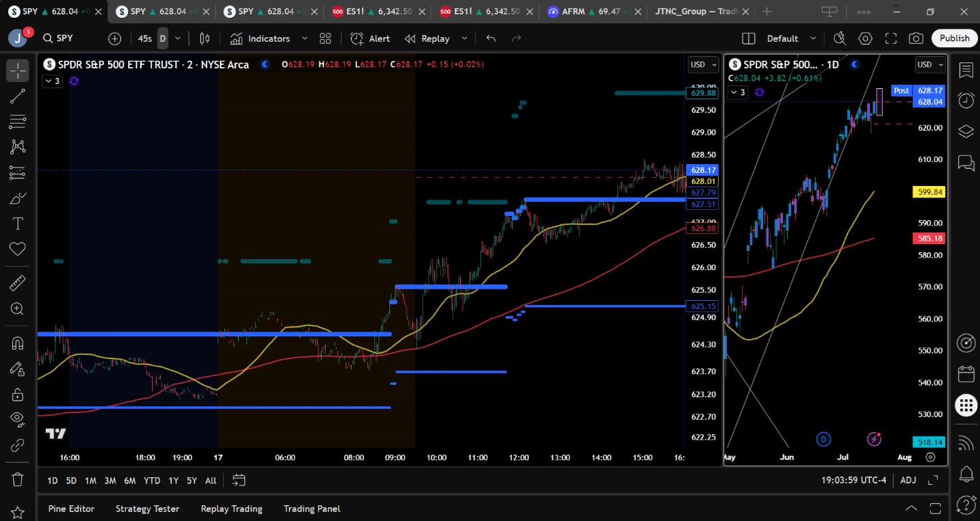Viewport: 980px width, 521px height.
Task: Toggle hide all drawings eye icon
Action: tap(18, 419)
